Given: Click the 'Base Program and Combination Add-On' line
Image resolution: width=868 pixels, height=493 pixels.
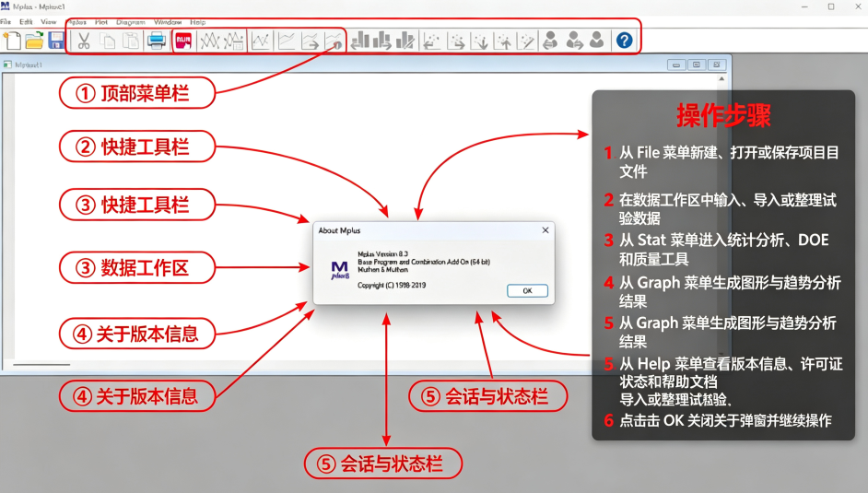Looking at the screenshot, I should click(x=424, y=262).
